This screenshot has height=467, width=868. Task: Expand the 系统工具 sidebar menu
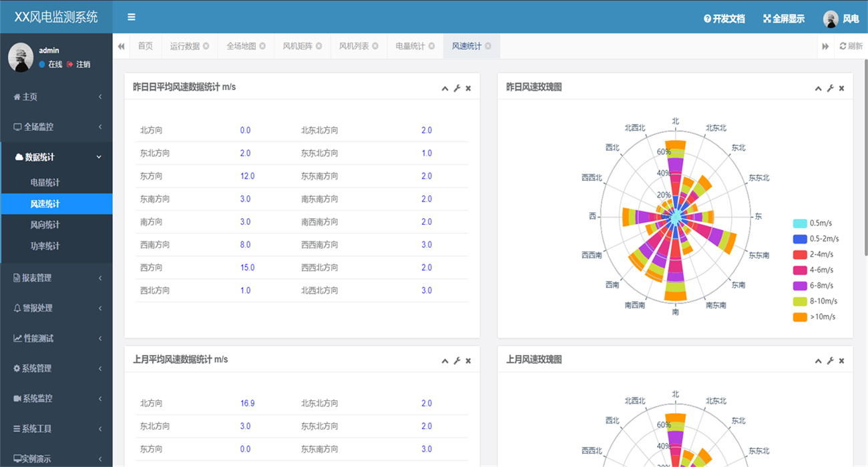click(56, 429)
